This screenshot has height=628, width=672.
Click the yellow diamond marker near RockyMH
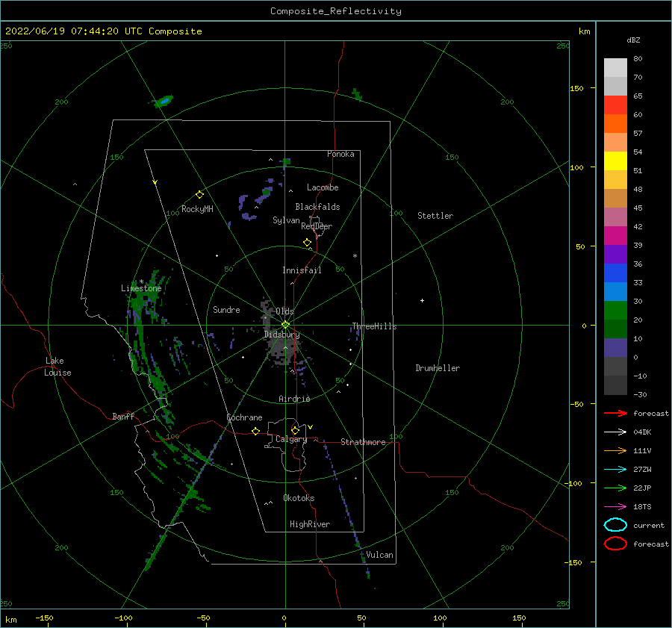click(199, 195)
